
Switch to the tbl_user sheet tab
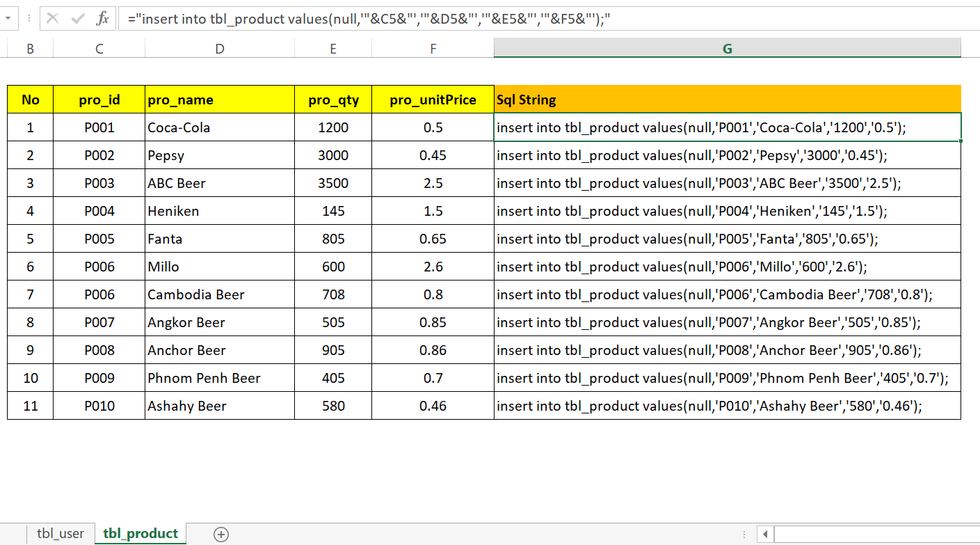pos(61,534)
